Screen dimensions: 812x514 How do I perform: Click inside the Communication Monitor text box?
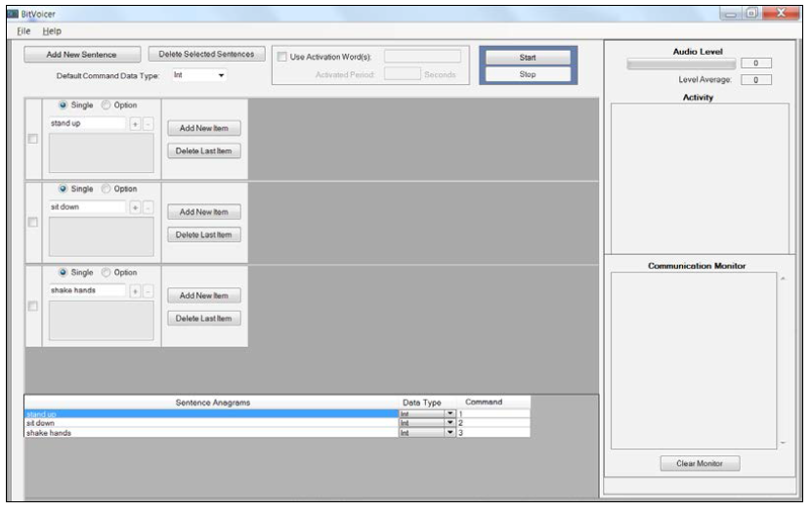[x=694, y=361]
